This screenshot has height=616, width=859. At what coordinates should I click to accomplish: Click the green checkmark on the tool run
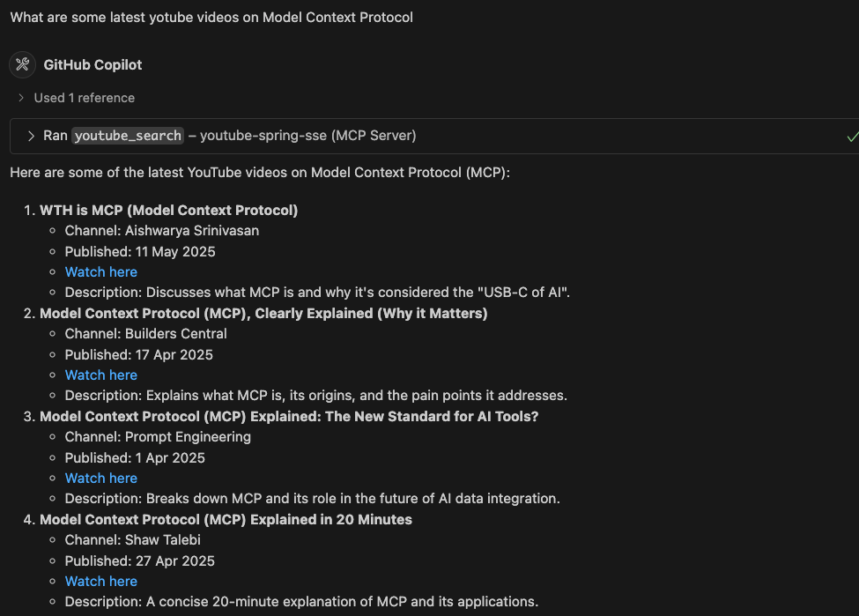pyautogui.click(x=852, y=136)
